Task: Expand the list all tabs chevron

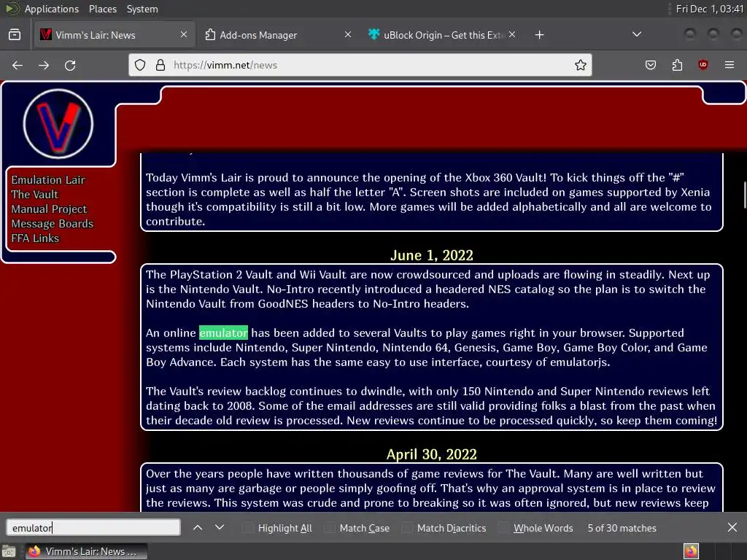Action: [x=636, y=35]
